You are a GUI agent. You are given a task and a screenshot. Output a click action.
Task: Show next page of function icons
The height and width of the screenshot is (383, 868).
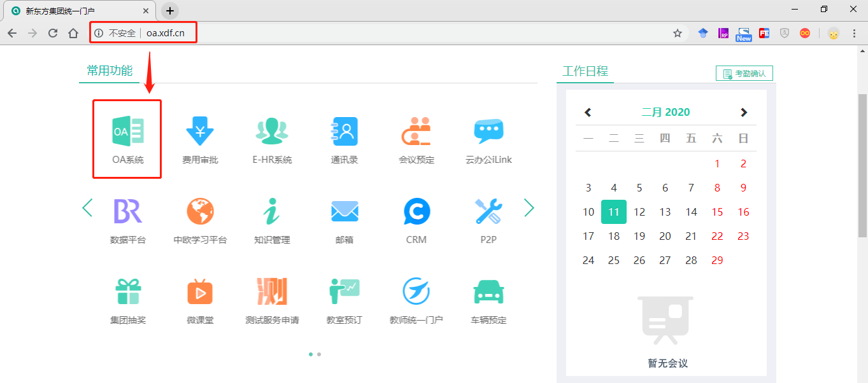point(529,208)
